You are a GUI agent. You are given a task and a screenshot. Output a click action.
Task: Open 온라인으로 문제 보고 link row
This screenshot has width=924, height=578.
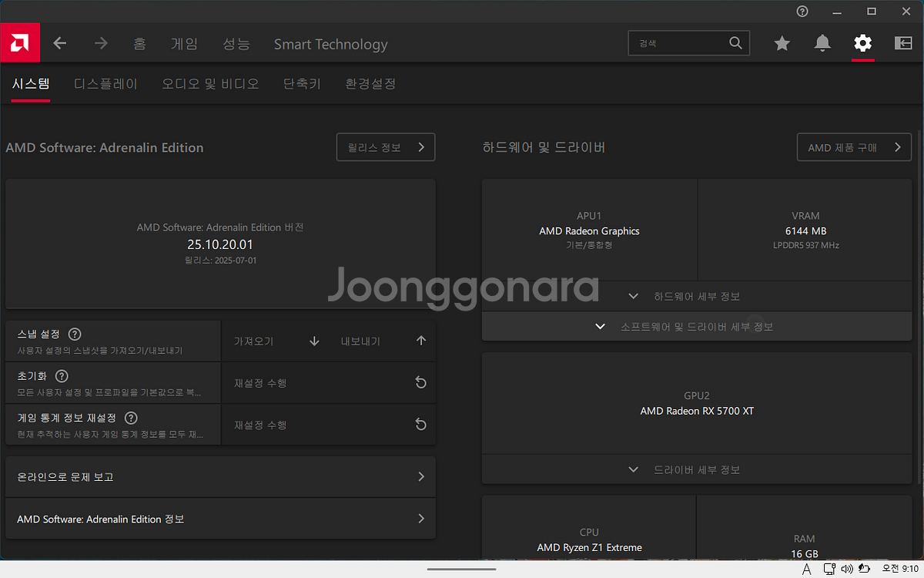point(220,477)
